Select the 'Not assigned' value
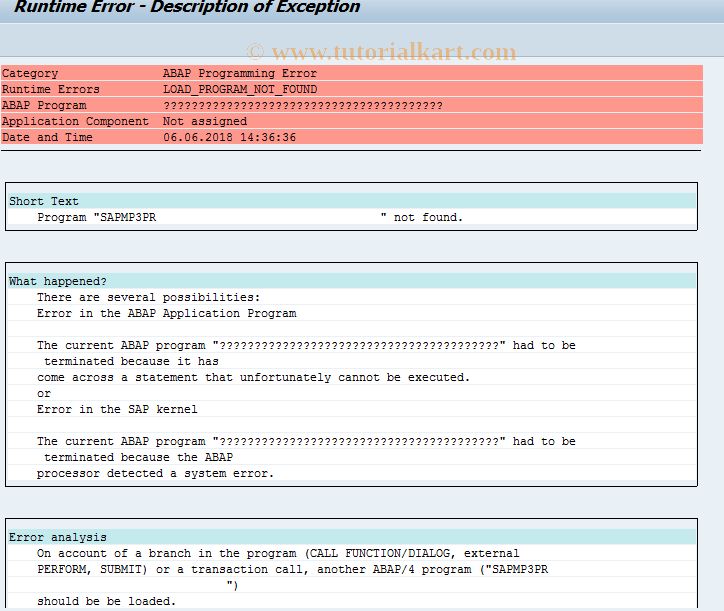The width and height of the screenshot is (724, 611). tap(205, 121)
